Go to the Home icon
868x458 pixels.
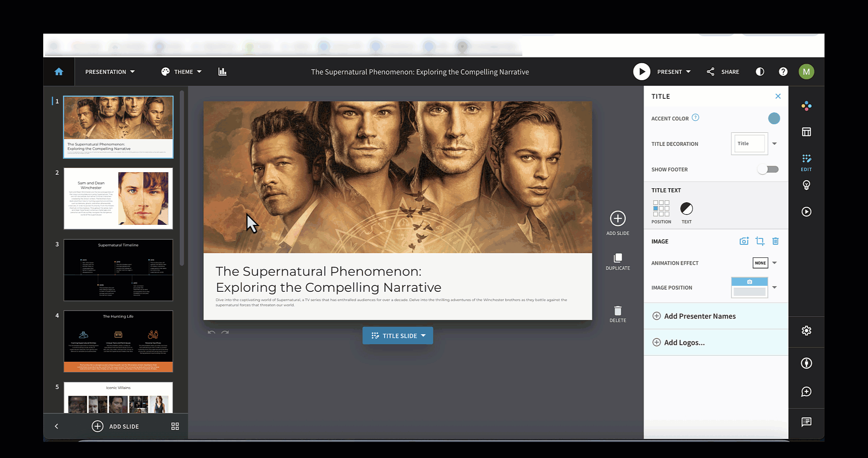59,72
